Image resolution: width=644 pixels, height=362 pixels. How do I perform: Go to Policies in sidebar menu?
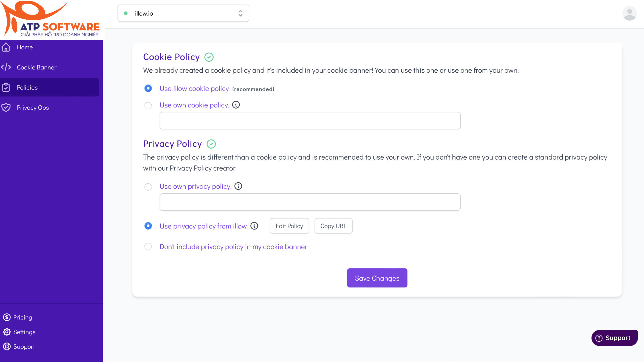(x=27, y=87)
